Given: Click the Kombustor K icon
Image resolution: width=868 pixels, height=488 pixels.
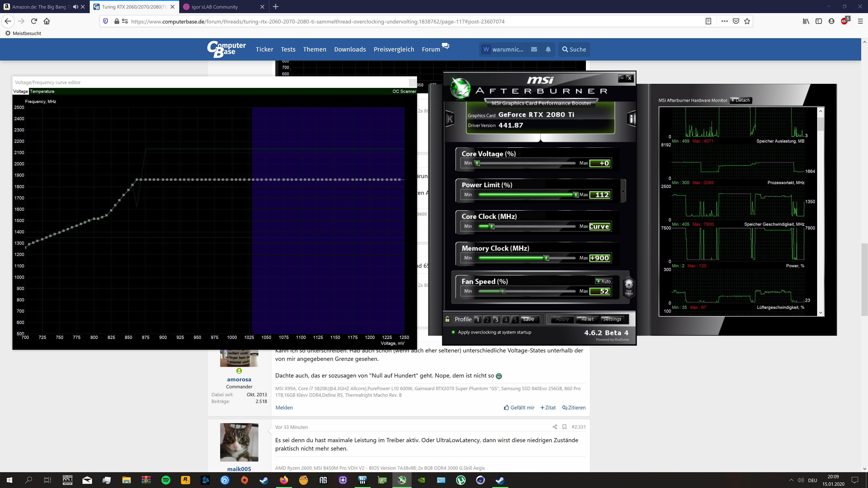Looking at the screenshot, I should pos(450,119).
